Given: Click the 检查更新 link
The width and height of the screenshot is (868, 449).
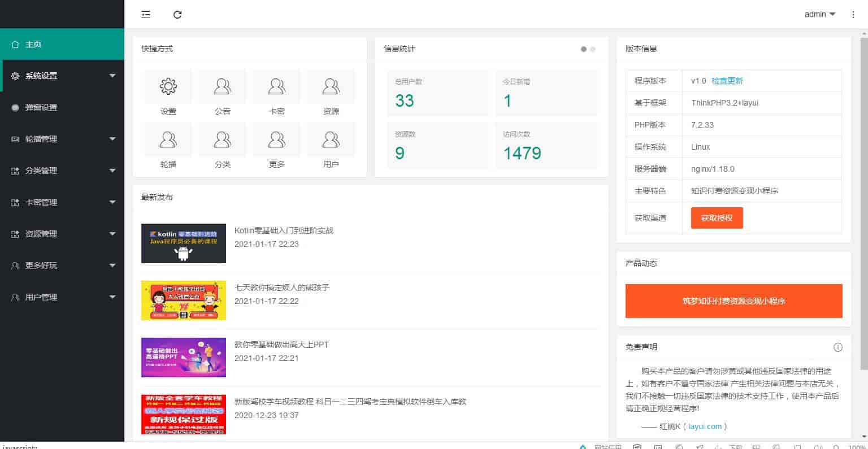Looking at the screenshot, I should [727, 81].
